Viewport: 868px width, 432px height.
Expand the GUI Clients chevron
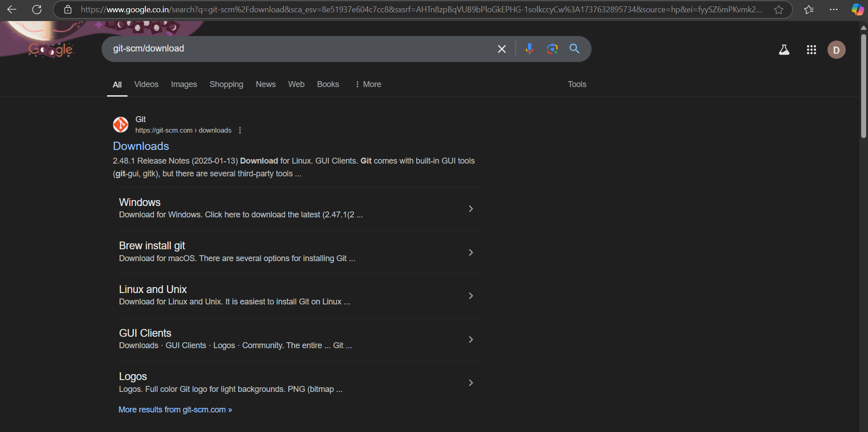tap(471, 339)
